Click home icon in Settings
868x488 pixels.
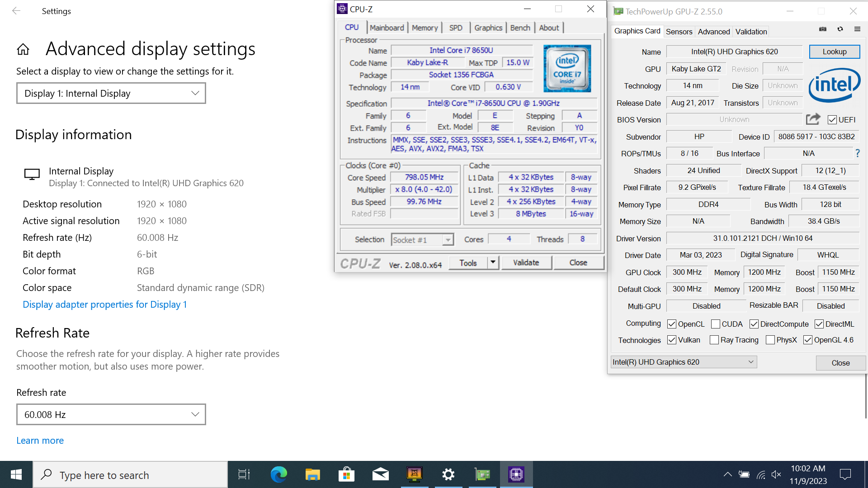(x=23, y=49)
